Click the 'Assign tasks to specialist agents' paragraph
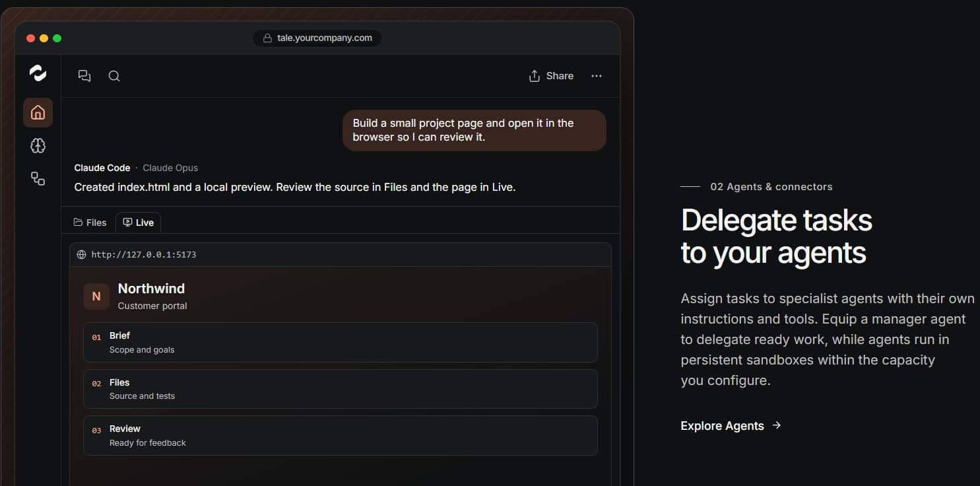Screen dimensions: 980x486 coord(828,339)
